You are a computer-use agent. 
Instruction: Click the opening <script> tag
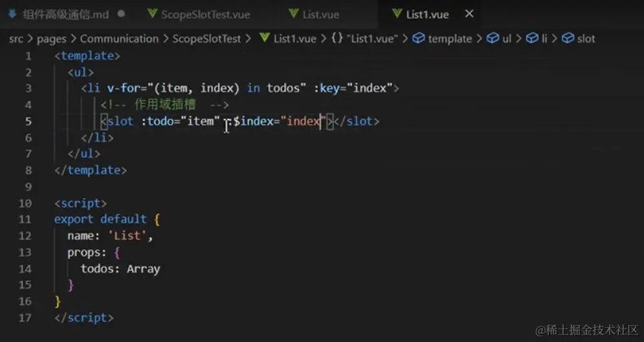[81, 204]
